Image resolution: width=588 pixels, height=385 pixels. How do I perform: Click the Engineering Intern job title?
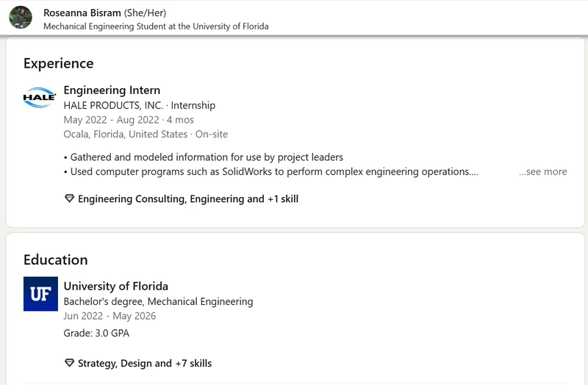[112, 90]
